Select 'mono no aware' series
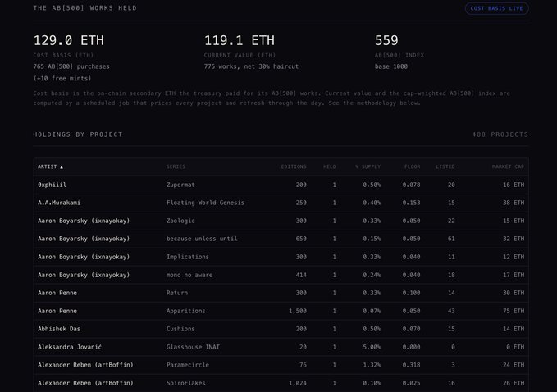The height and width of the screenshot is (392, 557). coord(189,275)
